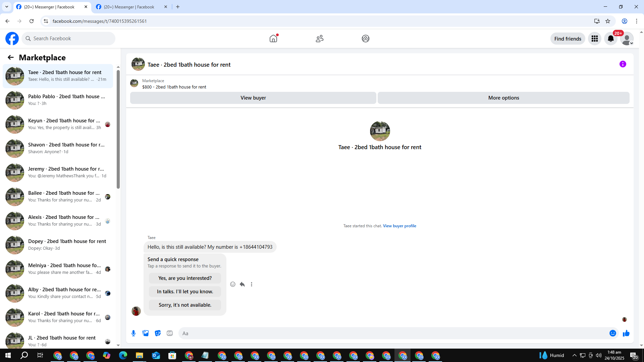Send quick response "Yes, are you interested?"
The image size is (644, 362).
[x=185, y=278]
